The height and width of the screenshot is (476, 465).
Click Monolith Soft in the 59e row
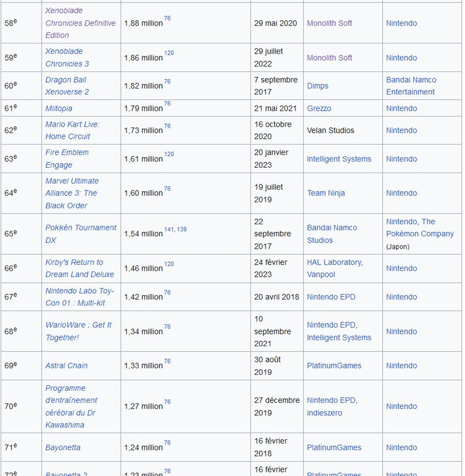click(329, 58)
